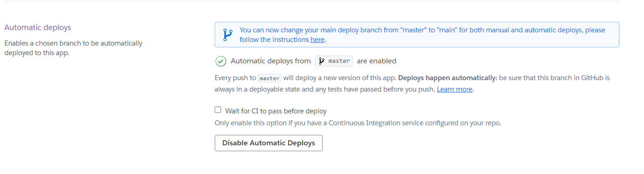This screenshot has width=644, height=174.
Task: Click 'Wait for CI to pass before deploy' label
Action: [276, 111]
